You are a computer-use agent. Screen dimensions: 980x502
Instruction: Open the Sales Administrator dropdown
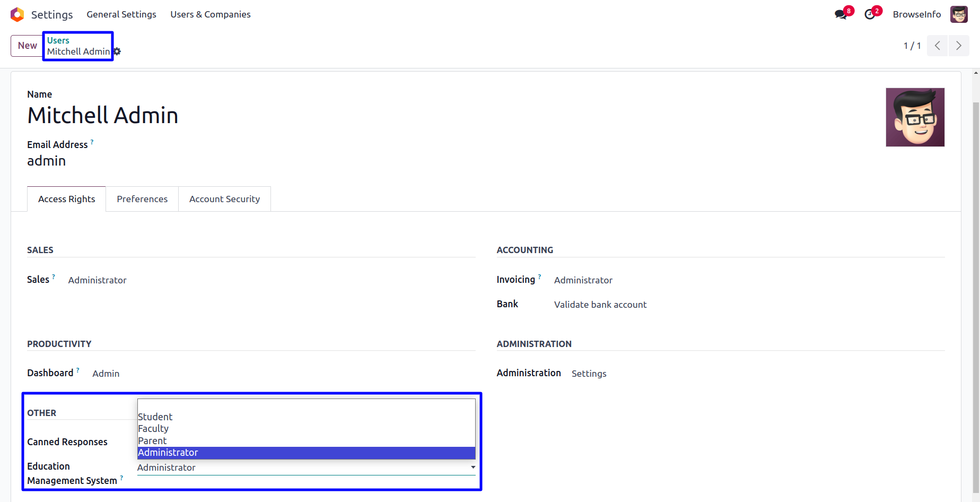click(x=98, y=280)
